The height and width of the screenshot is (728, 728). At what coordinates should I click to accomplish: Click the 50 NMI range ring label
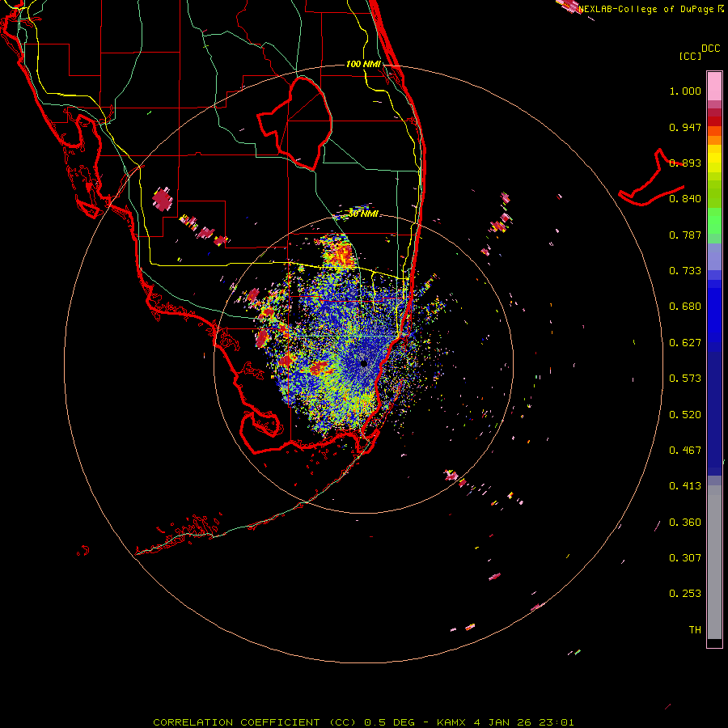pos(363,214)
